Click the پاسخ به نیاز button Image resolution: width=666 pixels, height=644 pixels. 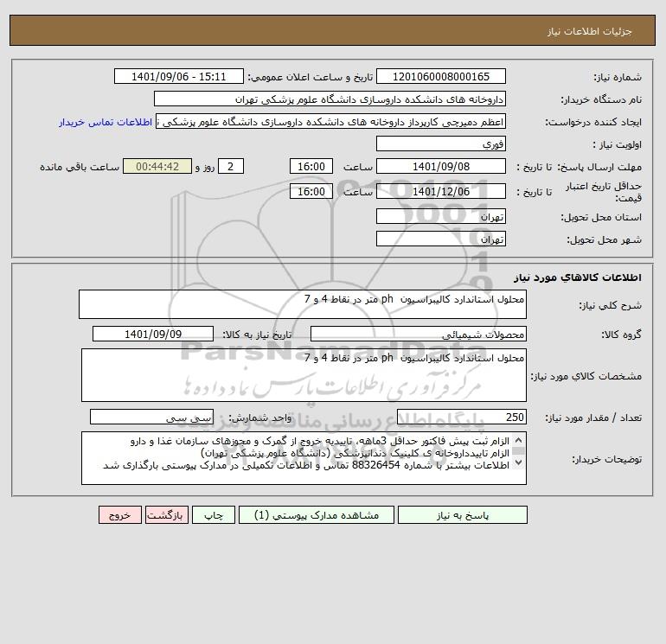pos(463,515)
